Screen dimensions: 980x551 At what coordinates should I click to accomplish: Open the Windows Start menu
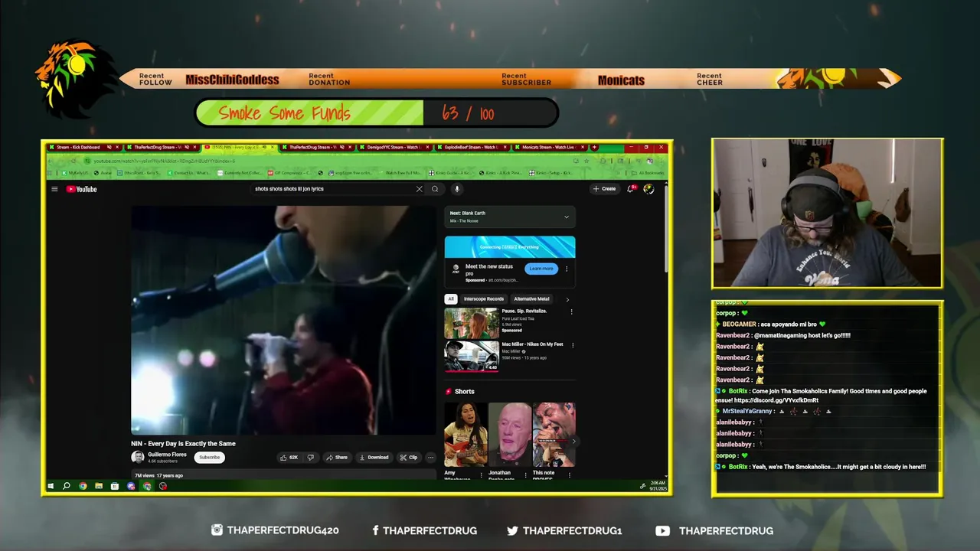(51, 486)
